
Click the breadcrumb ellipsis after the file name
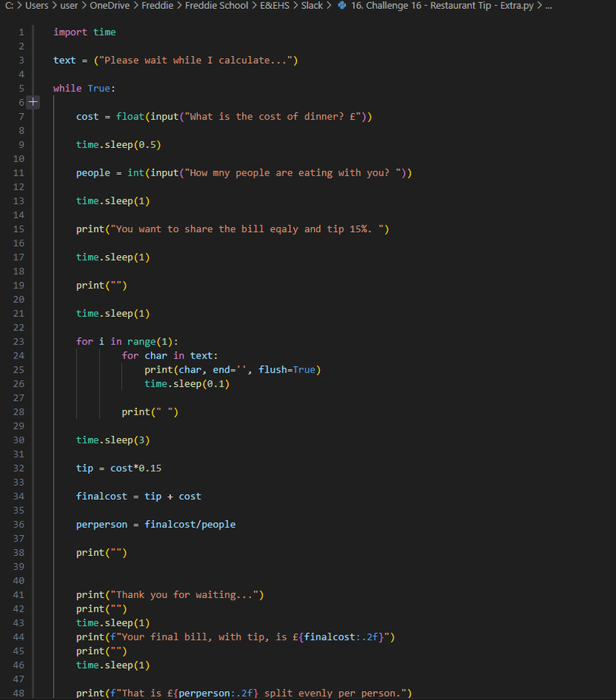click(x=548, y=6)
